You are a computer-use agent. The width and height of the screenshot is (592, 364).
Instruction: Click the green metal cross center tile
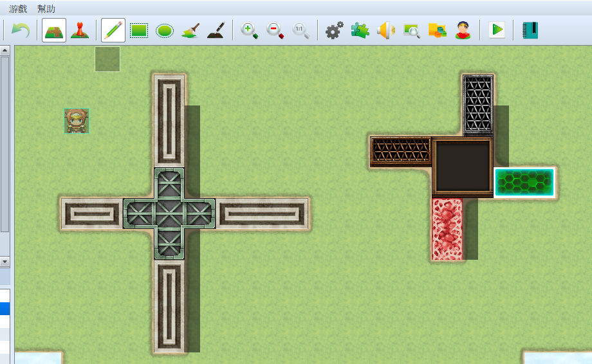[x=169, y=214]
